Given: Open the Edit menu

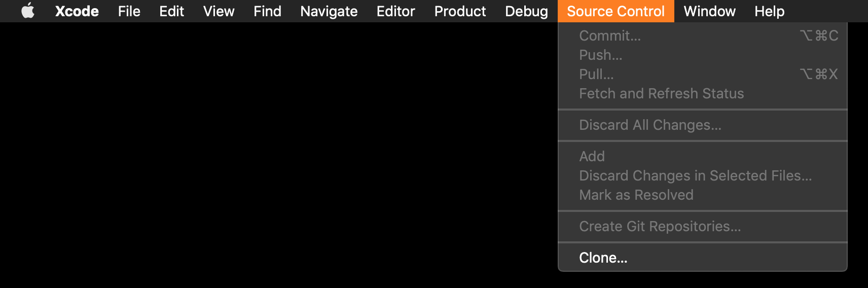Looking at the screenshot, I should [171, 11].
